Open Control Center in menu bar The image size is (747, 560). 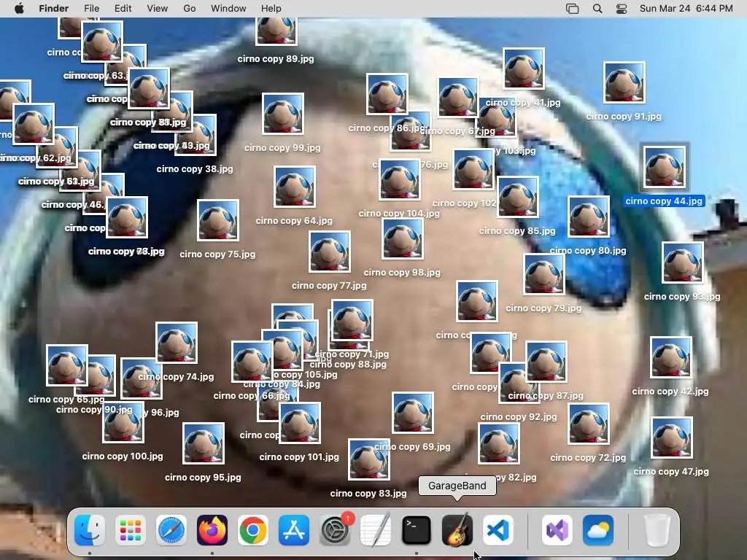click(622, 9)
